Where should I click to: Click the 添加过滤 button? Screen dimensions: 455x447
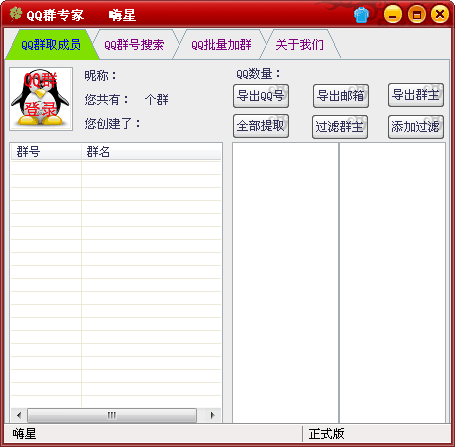coord(416,127)
